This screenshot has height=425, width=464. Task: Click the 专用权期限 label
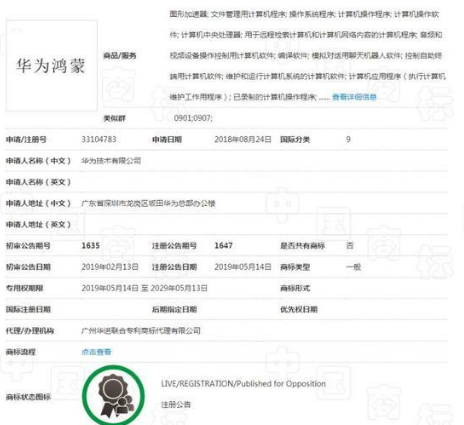[x=24, y=288]
